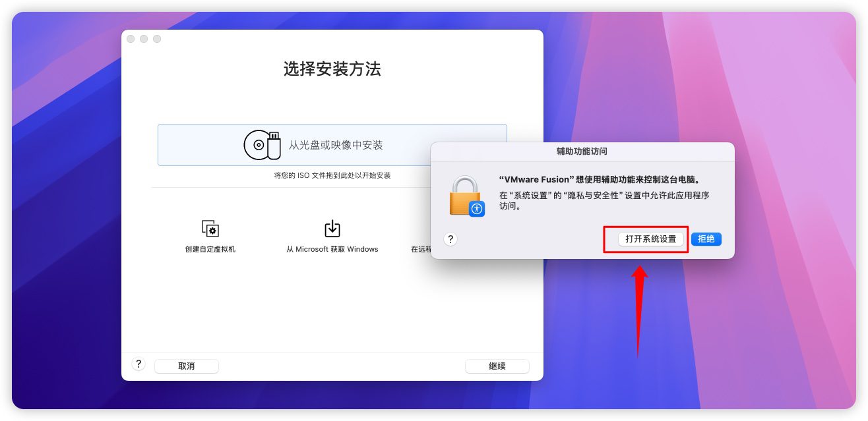Click 打开系统设置 button
The height and width of the screenshot is (421, 868).
[651, 239]
